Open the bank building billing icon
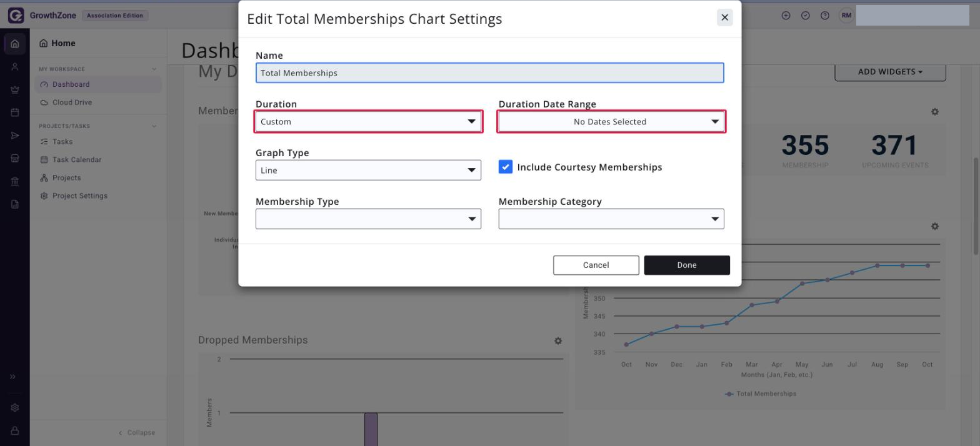Image resolution: width=980 pixels, height=446 pixels. coord(15,182)
